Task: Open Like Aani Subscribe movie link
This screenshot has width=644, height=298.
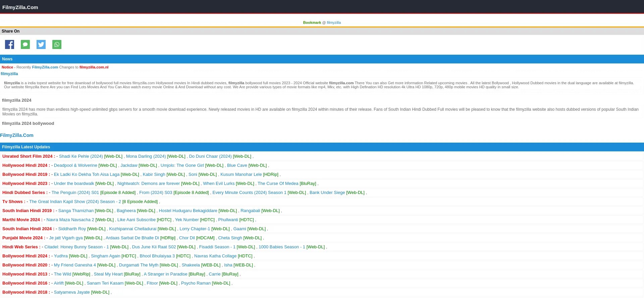Action: point(137,220)
